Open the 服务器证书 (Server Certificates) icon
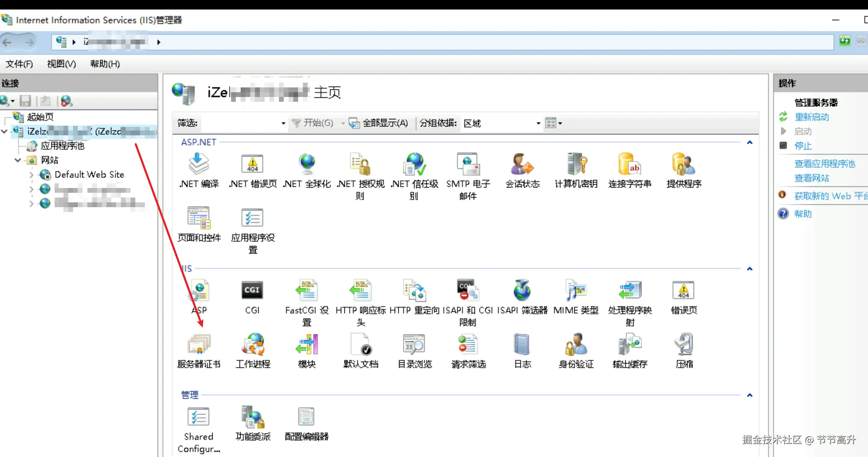This screenshot has width=868, height=457. click(199, 345)
